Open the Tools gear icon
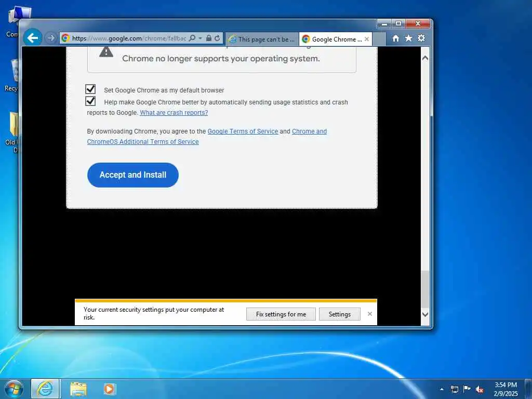 (421, 38)
